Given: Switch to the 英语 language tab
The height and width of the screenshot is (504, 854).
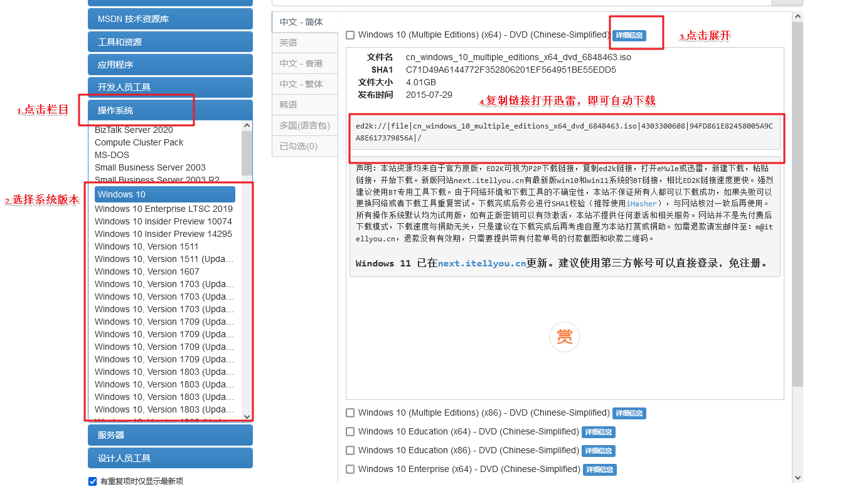Looking at the screenshot, I should coord(289,43).
